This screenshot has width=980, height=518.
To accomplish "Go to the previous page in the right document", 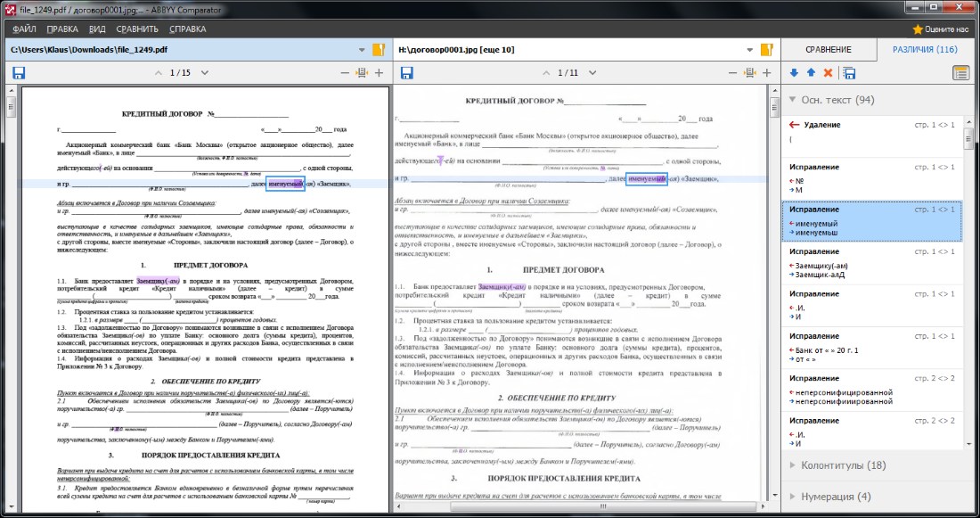I will pos(547,73).
